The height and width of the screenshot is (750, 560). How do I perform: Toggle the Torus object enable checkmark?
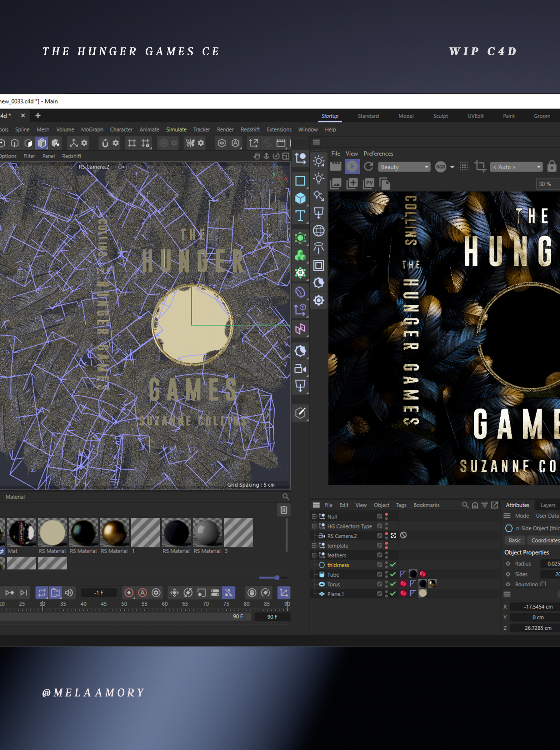coord(393,584)
